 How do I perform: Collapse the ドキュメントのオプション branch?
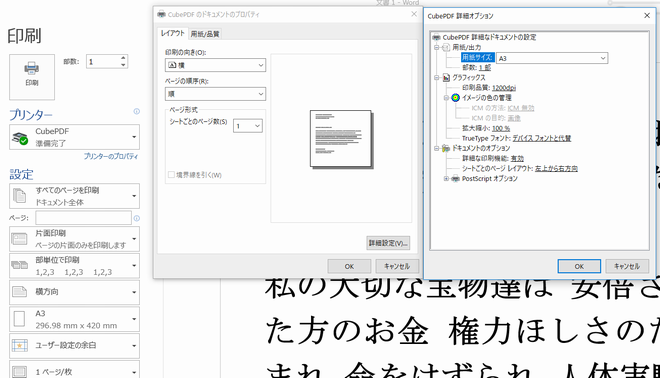[437, 148]
